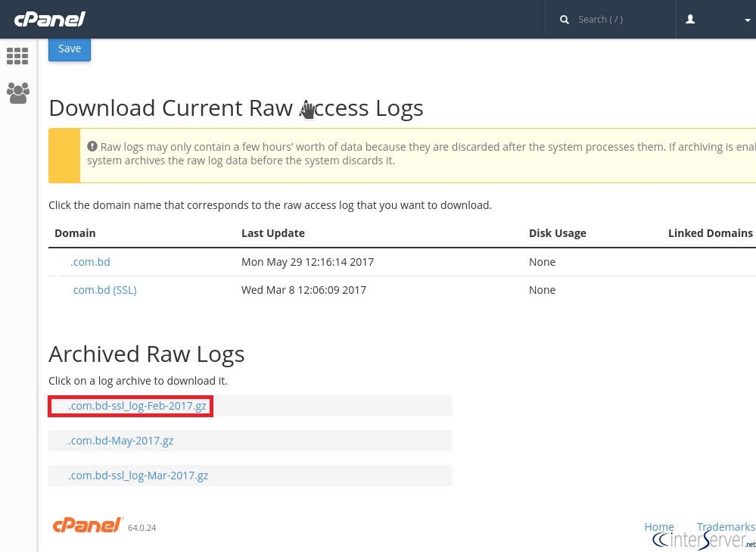Download the .com.bd-May-2017.gz archive

tap(120, 441)
